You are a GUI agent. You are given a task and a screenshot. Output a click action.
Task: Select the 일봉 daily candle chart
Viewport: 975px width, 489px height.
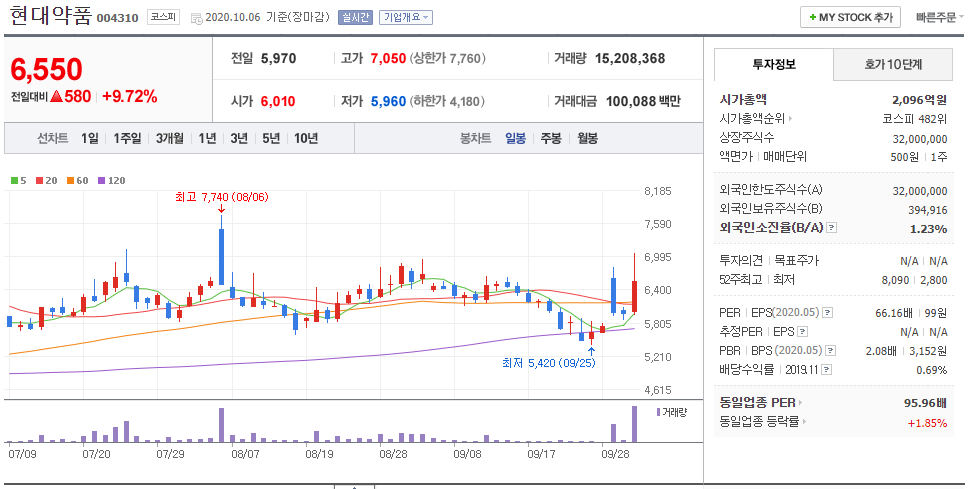point(515,138)
